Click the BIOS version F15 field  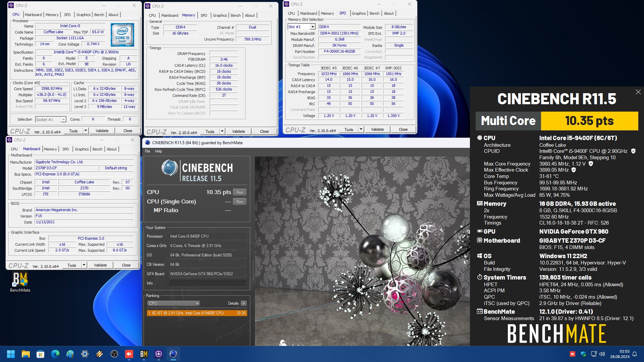click(84, 216)
